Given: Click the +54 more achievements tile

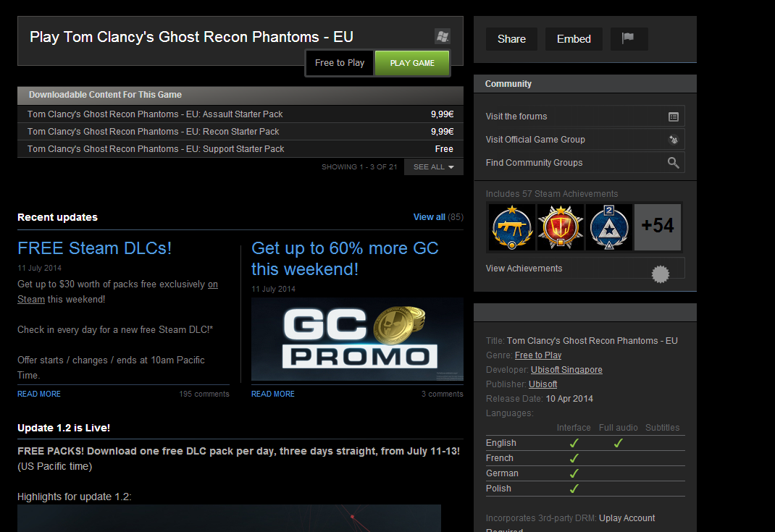Looking at the screenshot, I should tap(658, 227).
